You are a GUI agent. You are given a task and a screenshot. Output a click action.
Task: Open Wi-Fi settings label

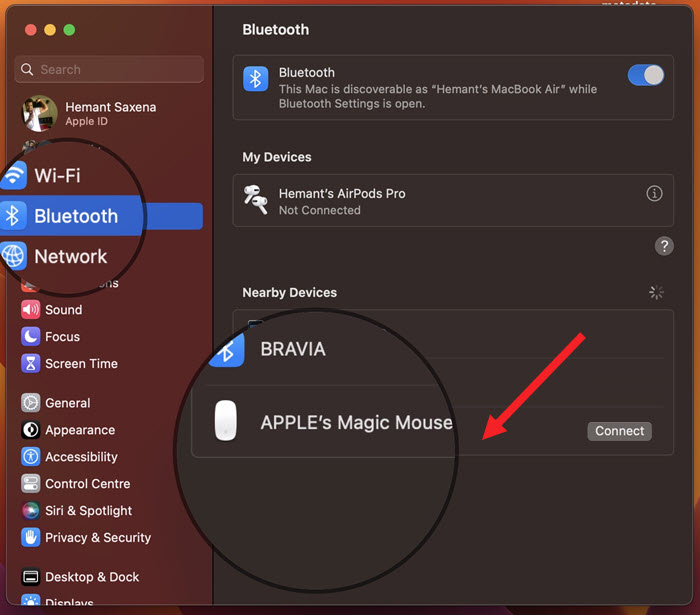[58, 175]
